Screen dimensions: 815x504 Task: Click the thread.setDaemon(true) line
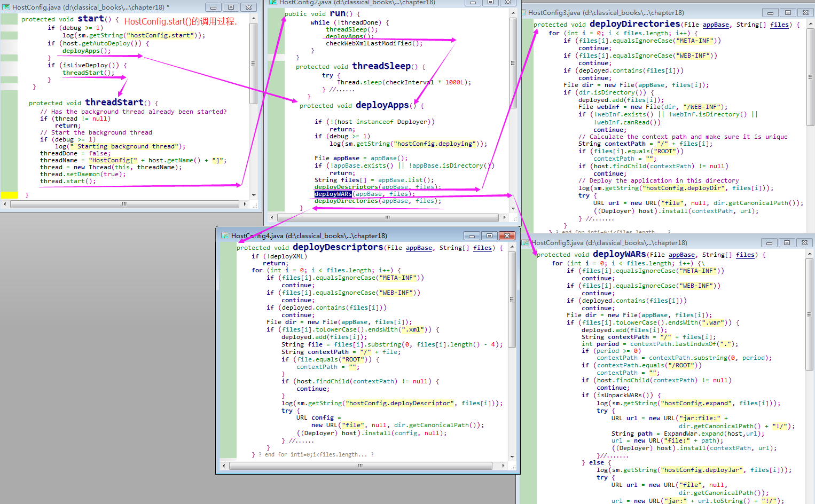(x=83, y=174)
